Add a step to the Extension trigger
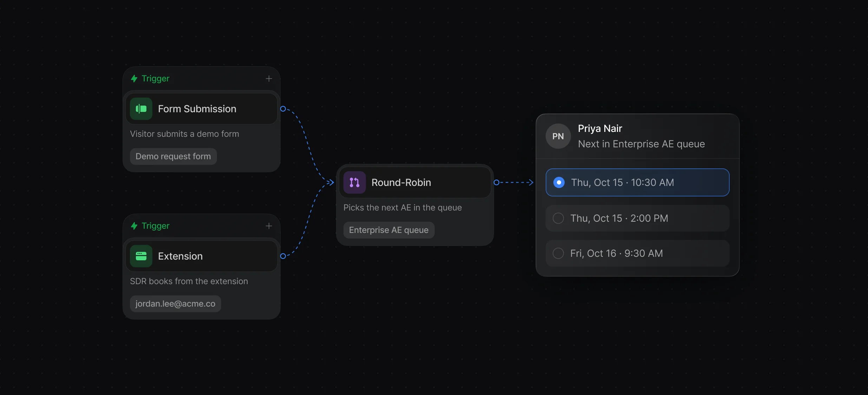Image resolution: width=868 pixels, height=395 pixels. tap(269, 226)
